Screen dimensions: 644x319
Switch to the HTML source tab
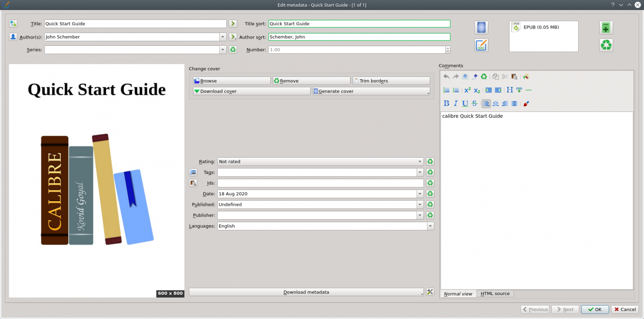click(495, 293)
